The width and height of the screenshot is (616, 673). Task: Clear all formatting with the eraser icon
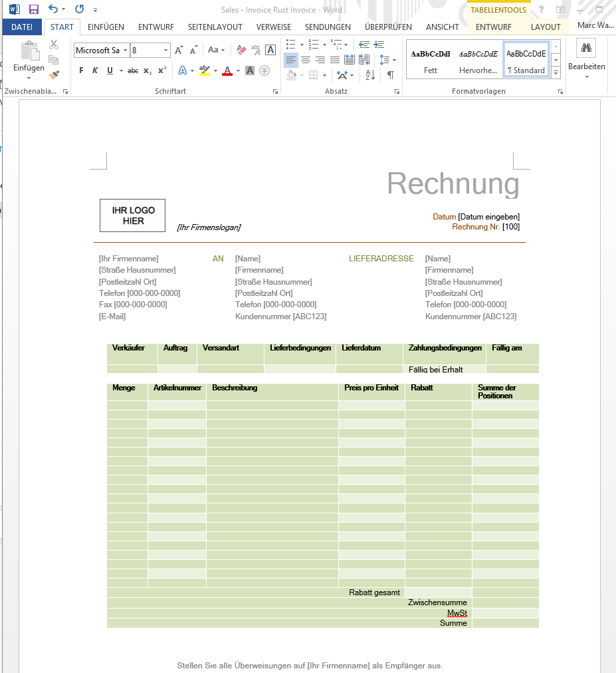click(x=241, y=51)
